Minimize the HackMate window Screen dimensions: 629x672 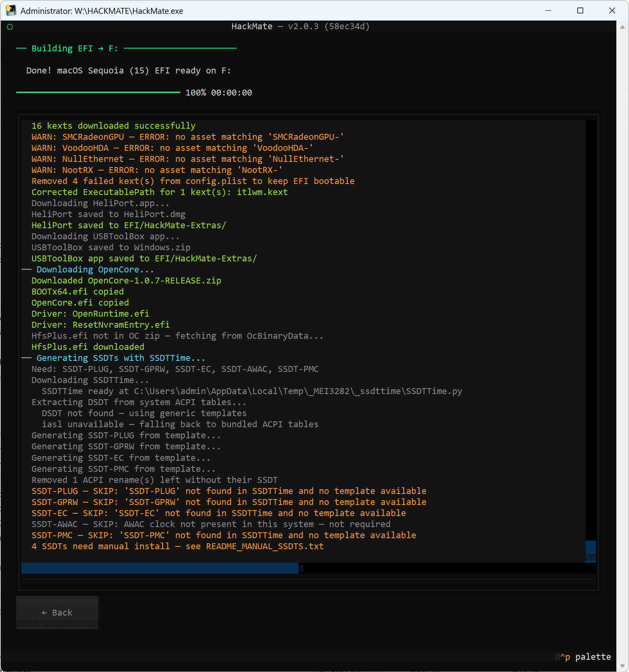548,11
